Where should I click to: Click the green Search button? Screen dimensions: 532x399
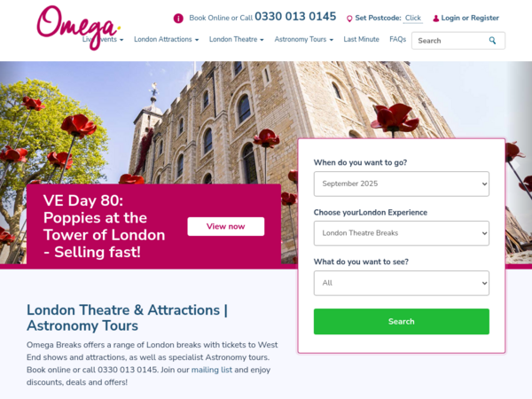[402, 322]
